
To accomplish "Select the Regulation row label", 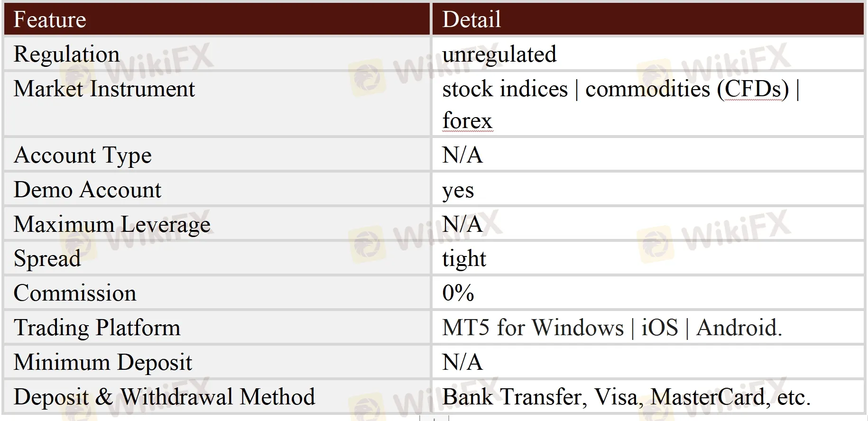I will (66, 54).
